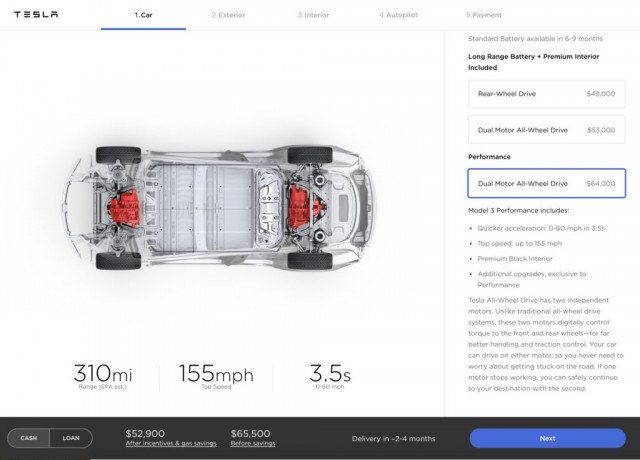
Task: Select Dual Motor All-Wheel Drive $53,000
Action: (546, 129)
